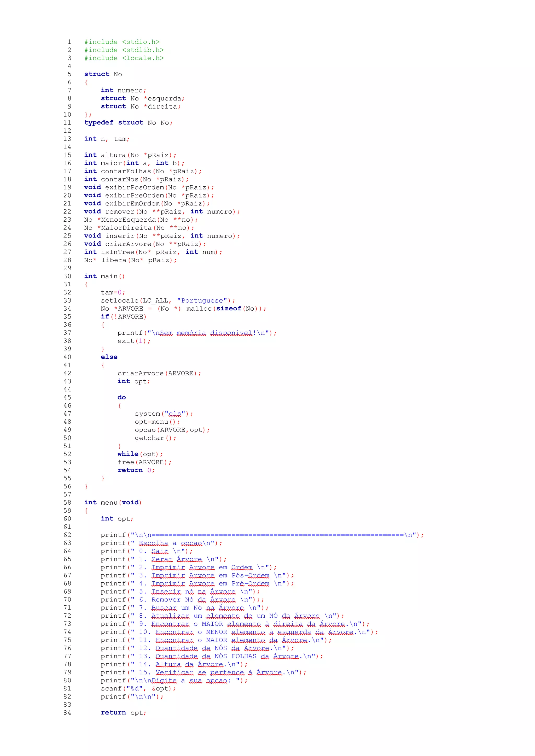Click the 'isInTree' function prototype
This screenshot has height=756, width=535.
[118, 252]
